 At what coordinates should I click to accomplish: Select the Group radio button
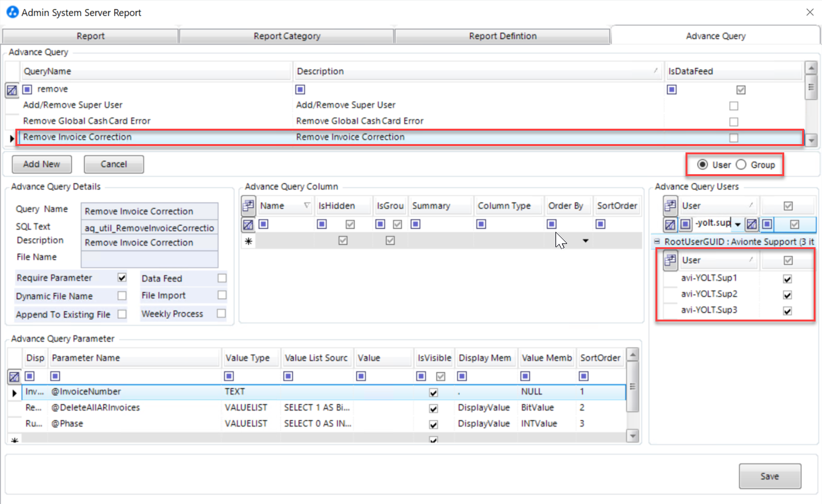pos(741,165)
